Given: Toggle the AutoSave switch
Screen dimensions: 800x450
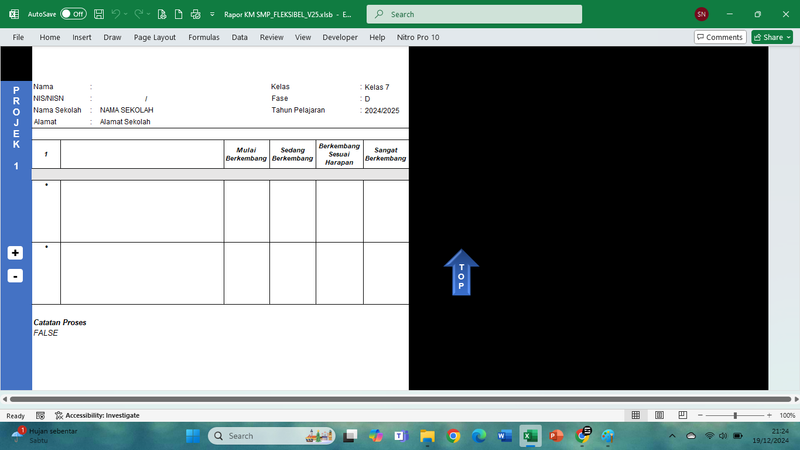Looking at the screenshot, I should pyautogui.click(x=73, y=14).
